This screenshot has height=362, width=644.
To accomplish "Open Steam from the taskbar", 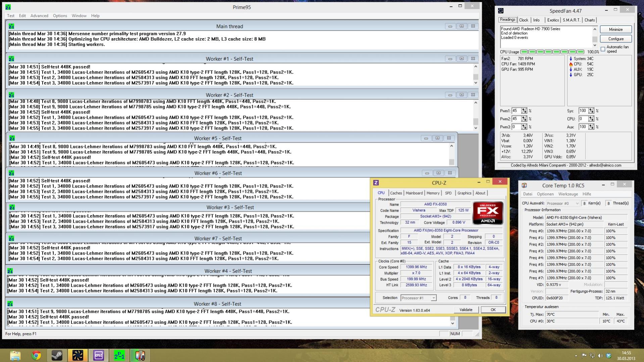I will pos(57,355).
